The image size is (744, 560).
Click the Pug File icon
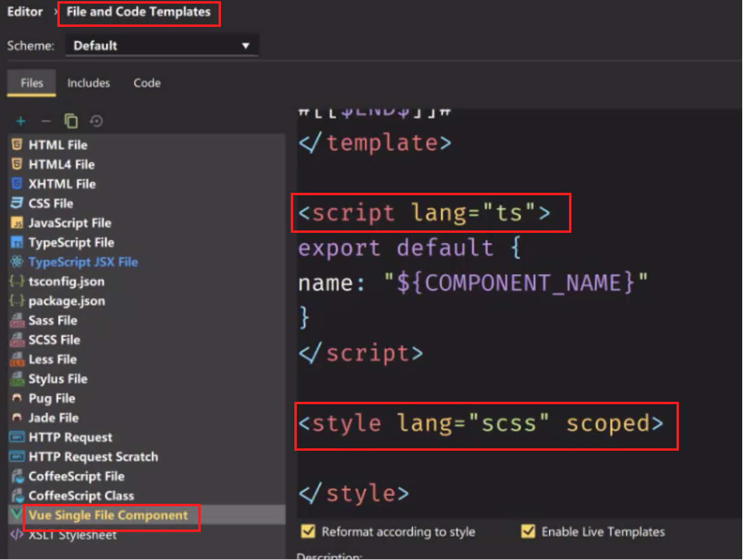pos(17,398)
